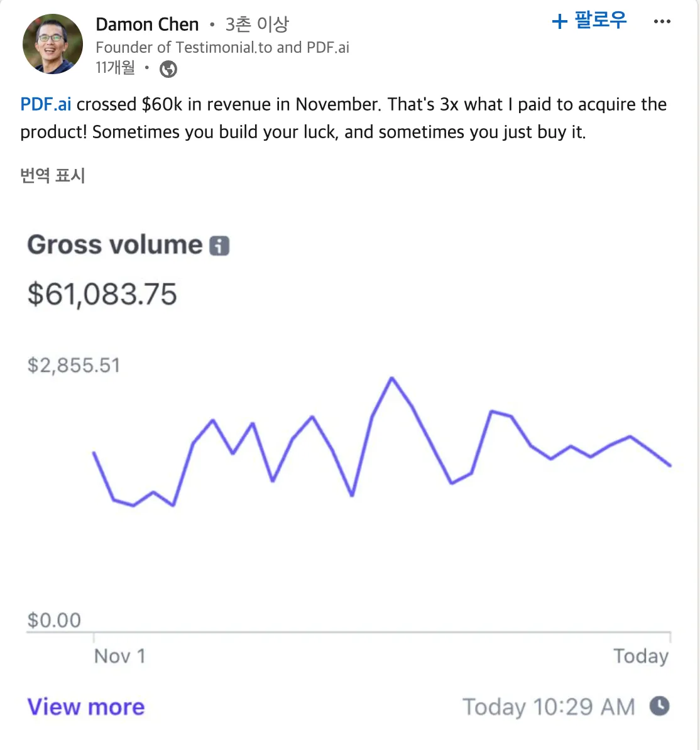Click Damon Chen's profile photo
700x750 pixels.
point(53,44)
